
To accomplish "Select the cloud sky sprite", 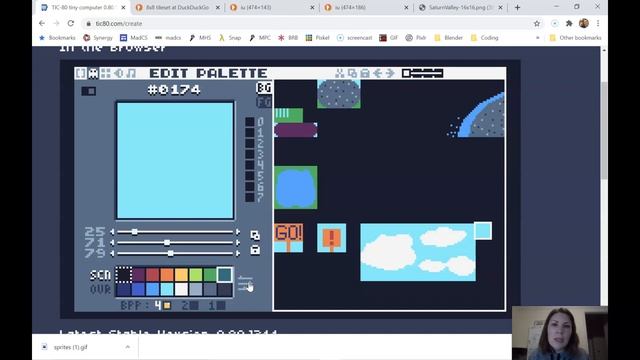I will 418,252.
